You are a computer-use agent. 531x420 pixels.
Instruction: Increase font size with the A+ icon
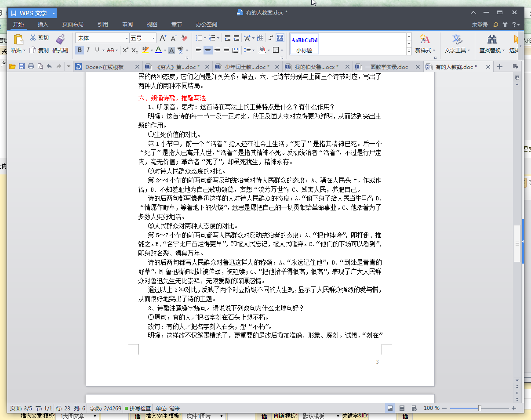click(163, 38)
